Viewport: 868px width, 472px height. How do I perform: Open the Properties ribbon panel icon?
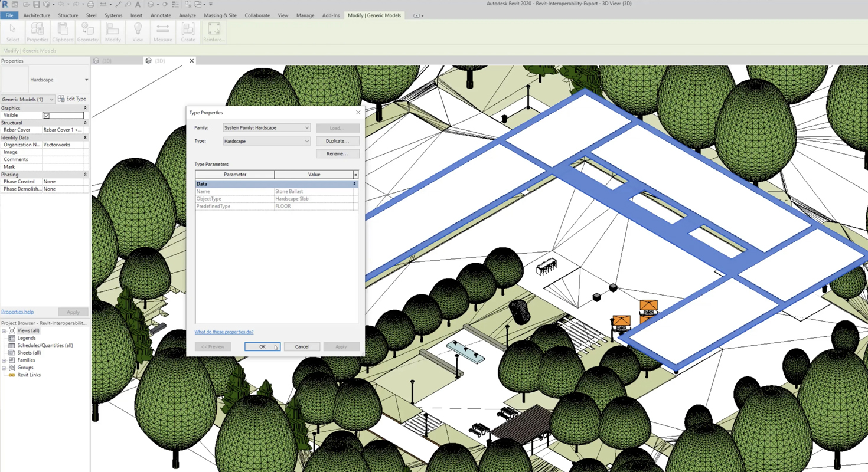pyautogui.click(x=37, y=32)
